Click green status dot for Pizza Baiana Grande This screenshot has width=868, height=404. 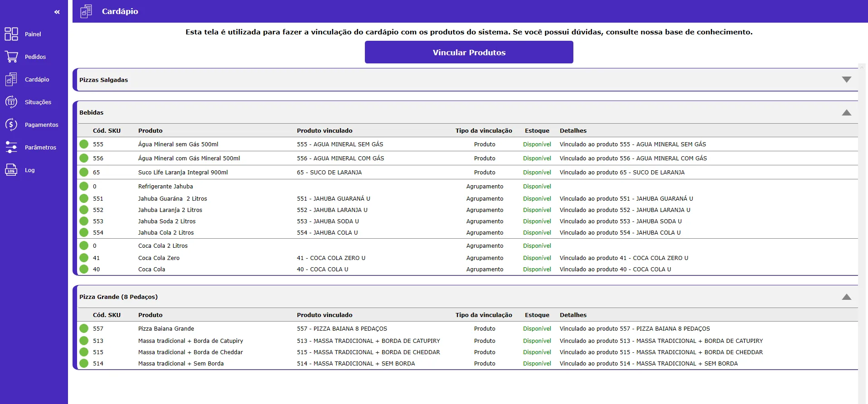pos(84,328)
